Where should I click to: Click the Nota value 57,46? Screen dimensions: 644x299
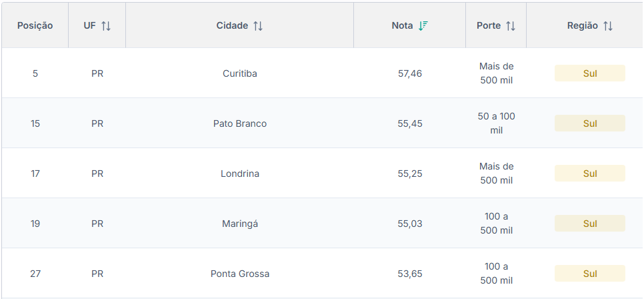[x=410, y=73]
